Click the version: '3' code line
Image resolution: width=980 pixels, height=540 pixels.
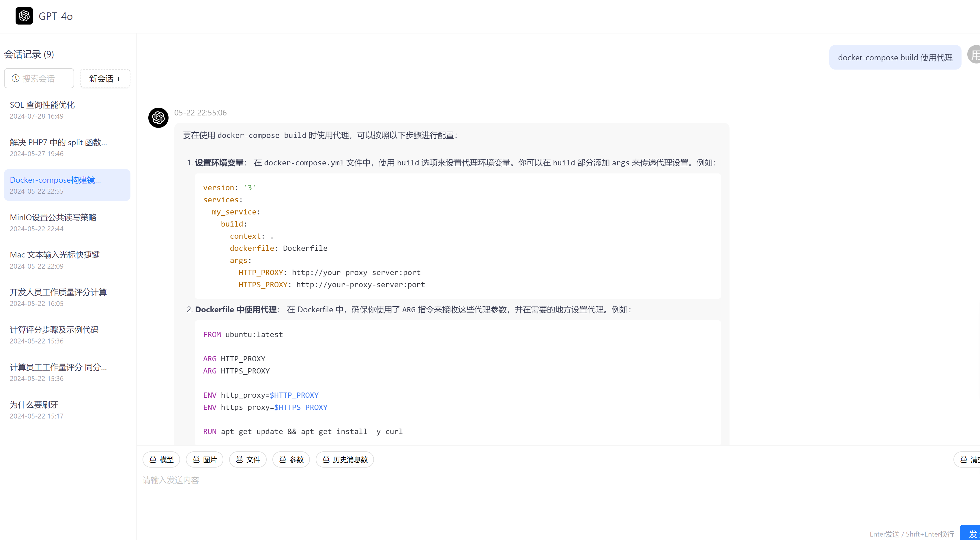[x=229, y=188]
